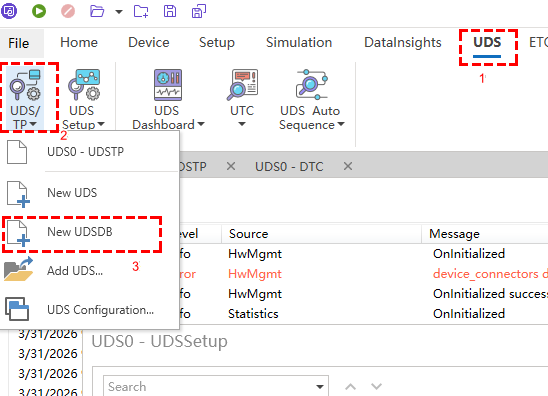Expand the UTC dropdown arrow
The image size is (548, 396).
coord(242,124)
